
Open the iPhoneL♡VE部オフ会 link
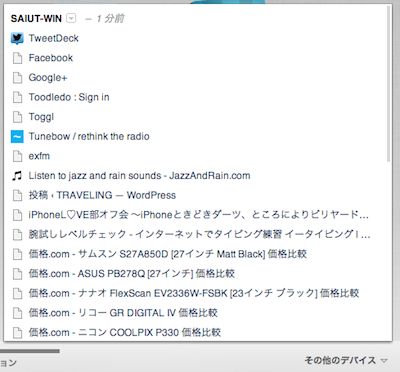click(x=199, y=215)
